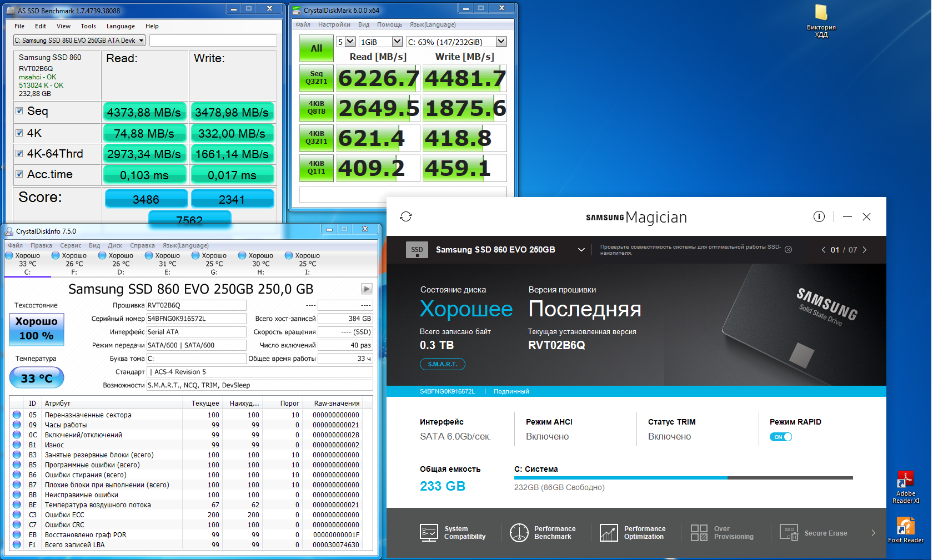Click the C: Система capacity usage bar
The height and width of the screenshot is (560, 933).
pos(684,477)
